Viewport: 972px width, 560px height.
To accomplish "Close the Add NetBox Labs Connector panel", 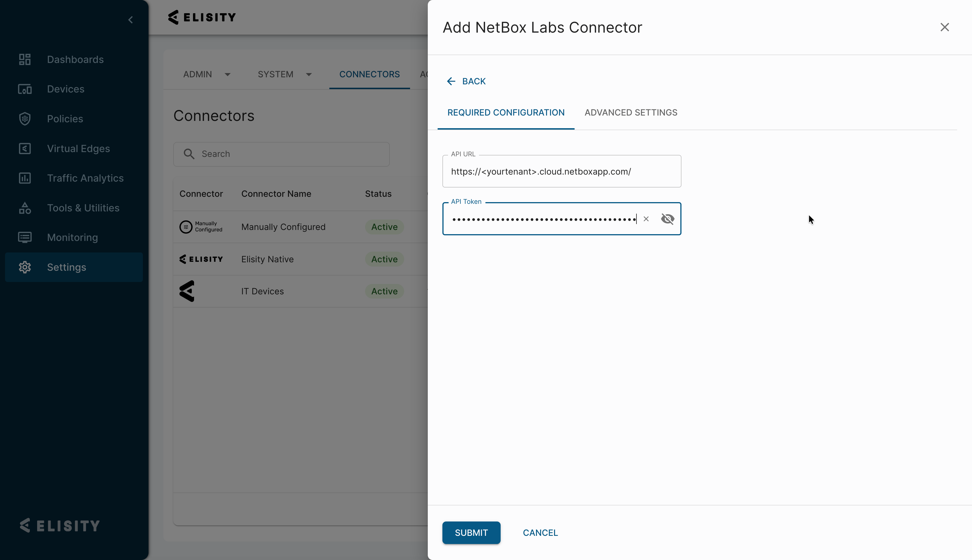I will 945,27.
